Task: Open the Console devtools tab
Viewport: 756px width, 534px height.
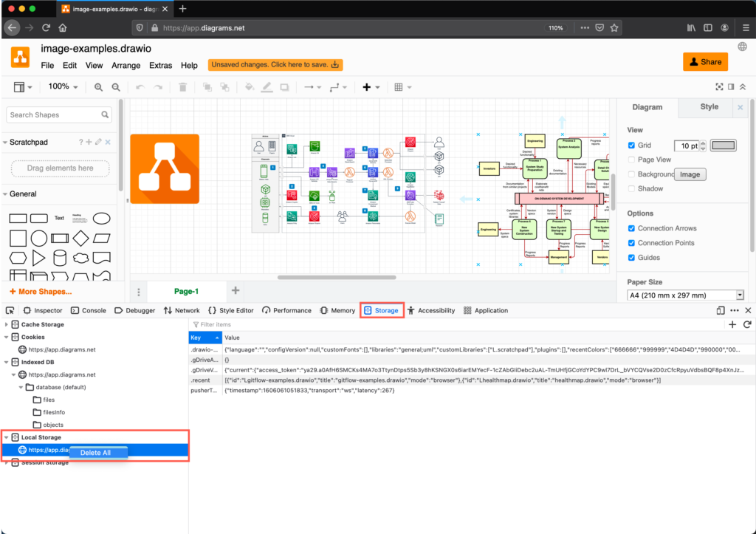Action: [89, 310]
